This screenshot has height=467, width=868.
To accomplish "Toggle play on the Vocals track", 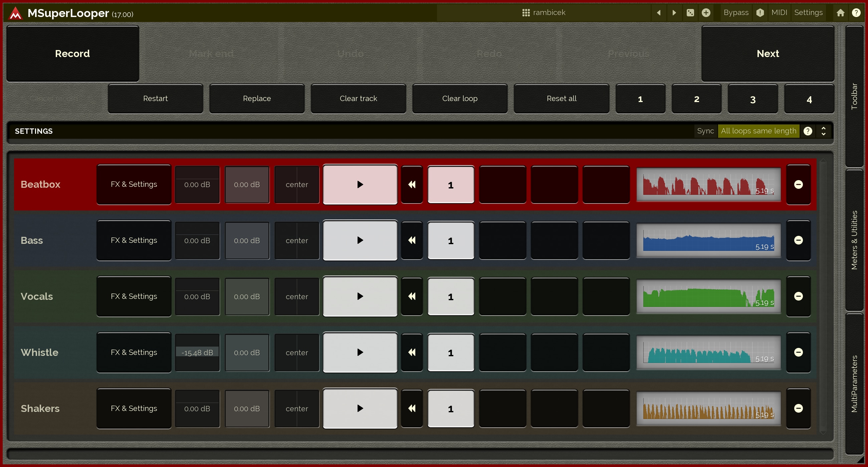I will tap(360, 296).
